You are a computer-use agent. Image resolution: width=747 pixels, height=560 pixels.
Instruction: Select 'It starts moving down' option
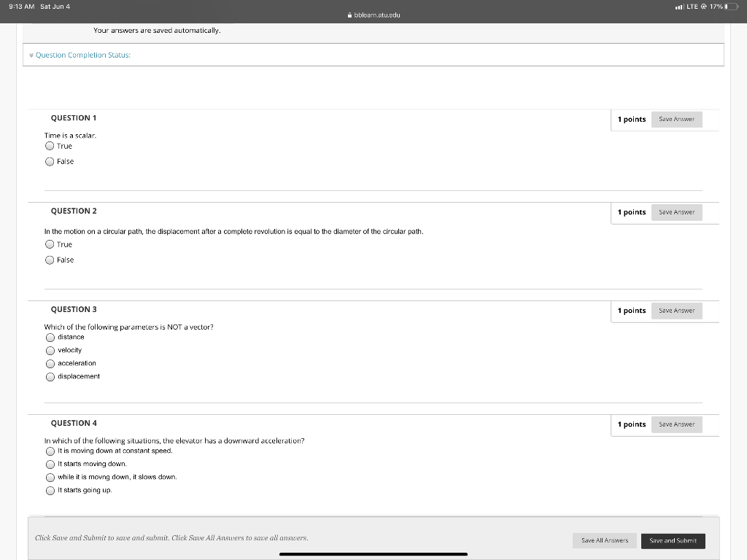click(x=50, y=464)
